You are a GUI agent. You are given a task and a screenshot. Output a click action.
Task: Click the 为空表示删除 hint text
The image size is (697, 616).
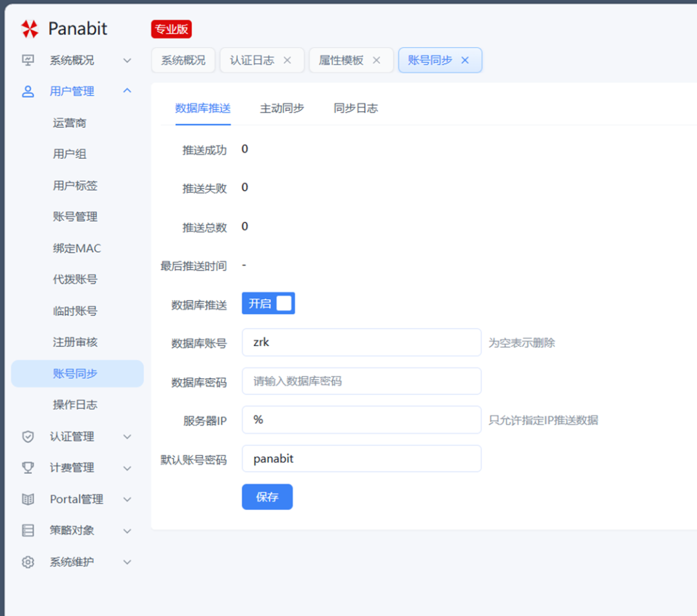tap(522, 343)
